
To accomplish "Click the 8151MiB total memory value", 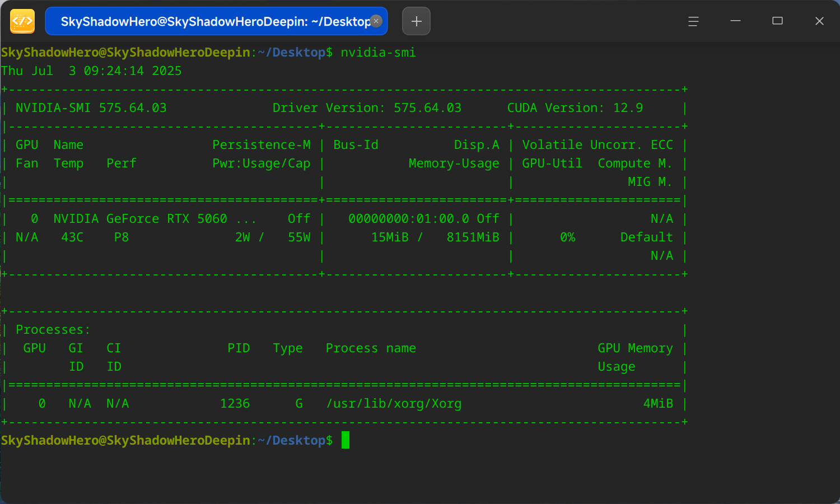I will [473, 237].
